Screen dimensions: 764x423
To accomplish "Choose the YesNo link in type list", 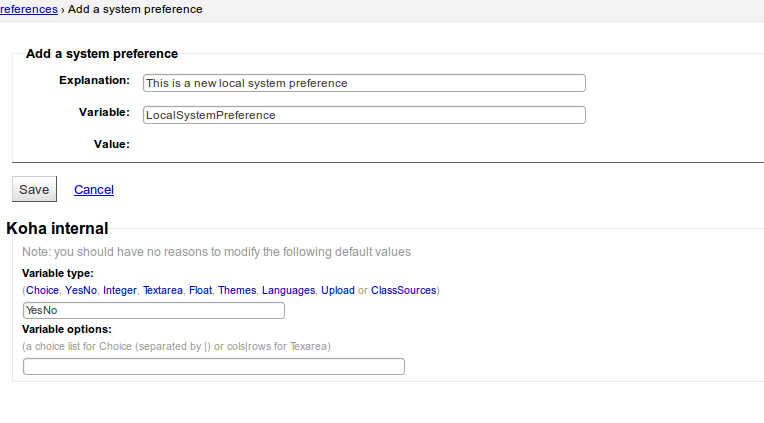I will click(80, 290).
